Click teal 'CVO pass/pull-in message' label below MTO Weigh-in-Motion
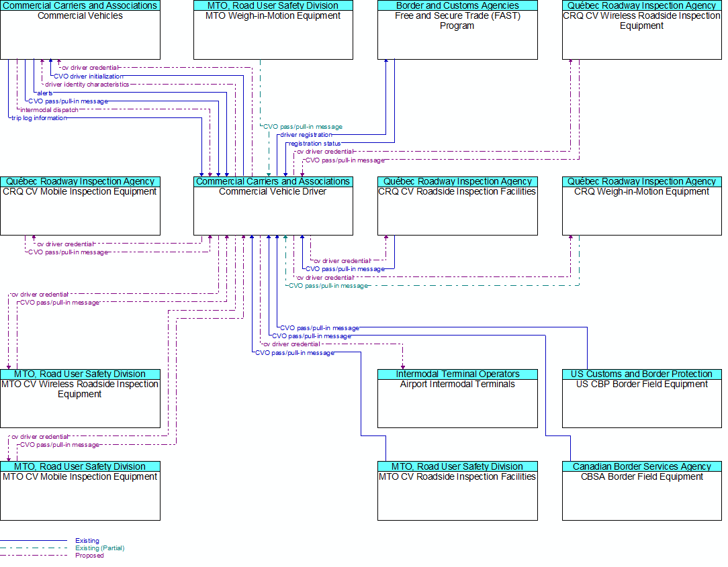728x567 pixels. point(303,127)
